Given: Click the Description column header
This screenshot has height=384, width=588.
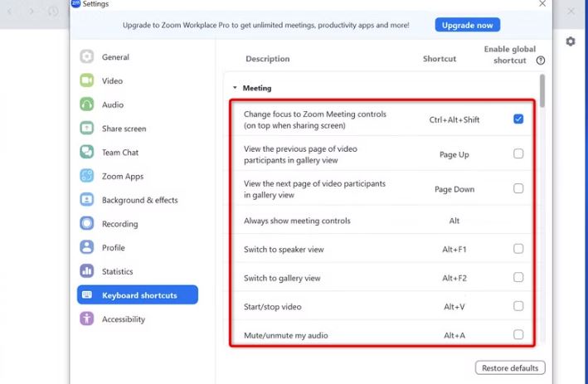Looking at the screenshot, I should (x=267, y=59).
